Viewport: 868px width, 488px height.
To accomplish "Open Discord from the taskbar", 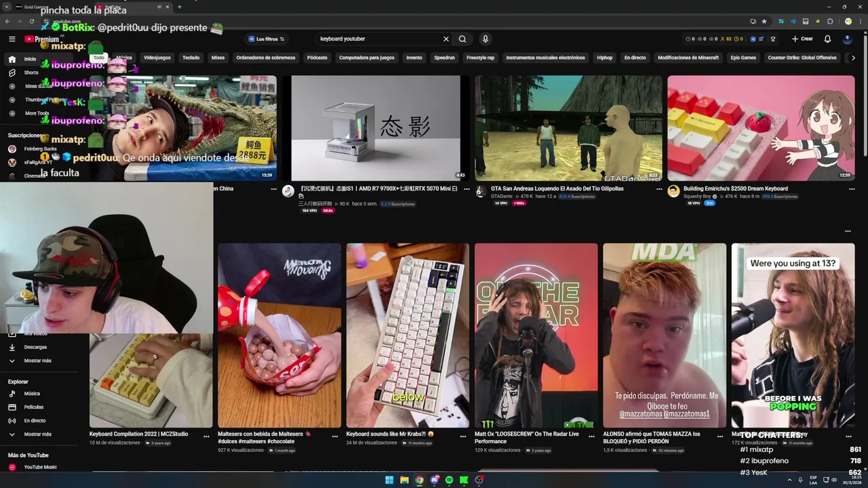I will tap(434, 480).
